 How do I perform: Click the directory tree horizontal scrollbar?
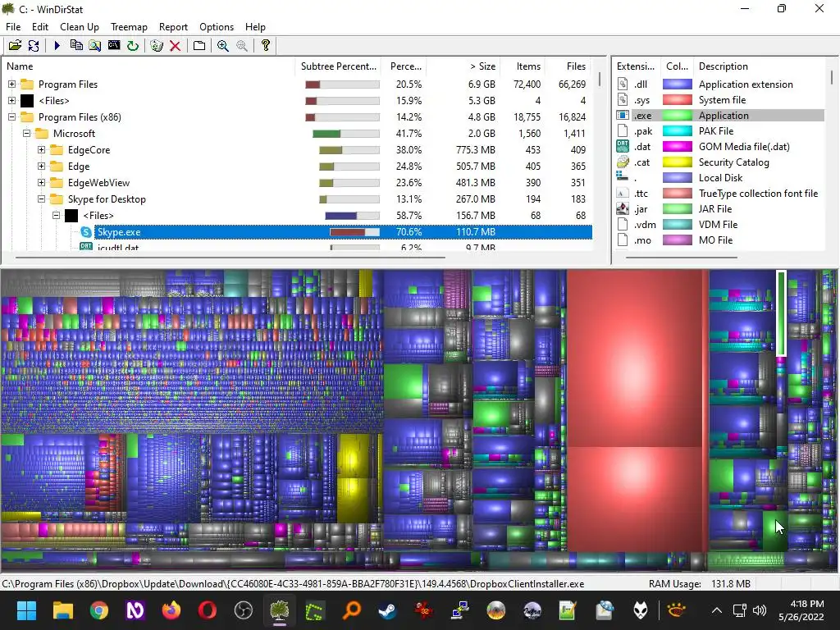pyautogui.click(x=231, y=257)
